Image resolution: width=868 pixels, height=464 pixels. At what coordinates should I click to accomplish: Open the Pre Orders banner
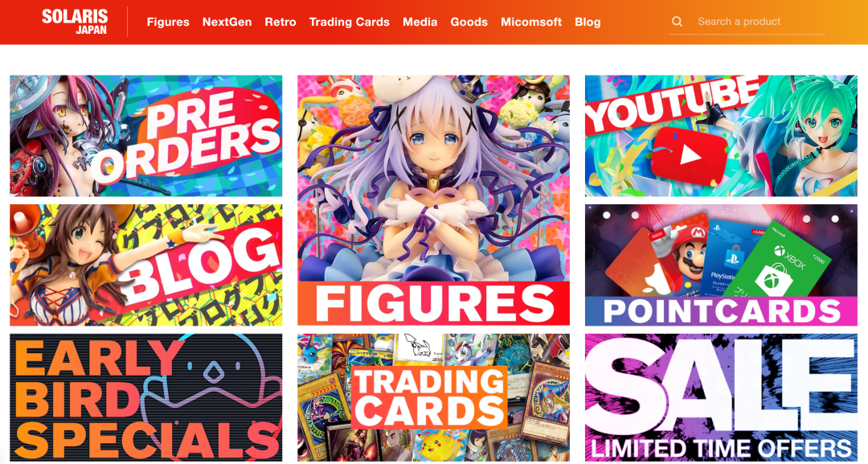pos(146,136)
